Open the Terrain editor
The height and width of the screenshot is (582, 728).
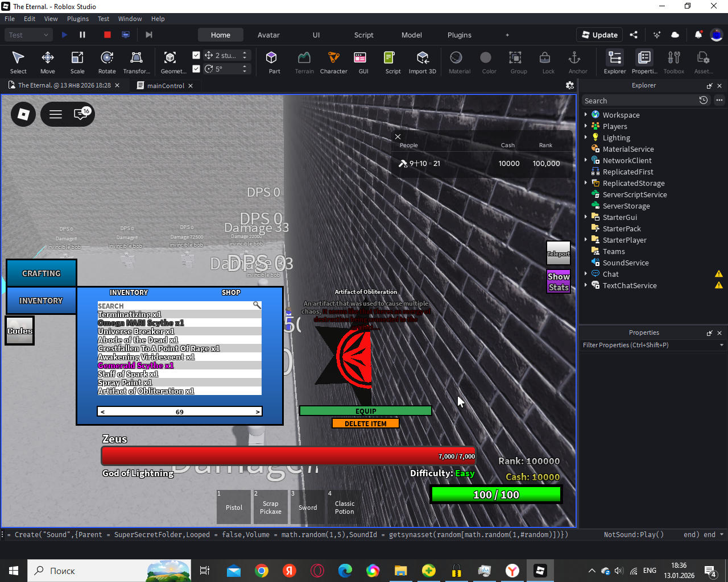pyautogui.click(x=304, y=62)
